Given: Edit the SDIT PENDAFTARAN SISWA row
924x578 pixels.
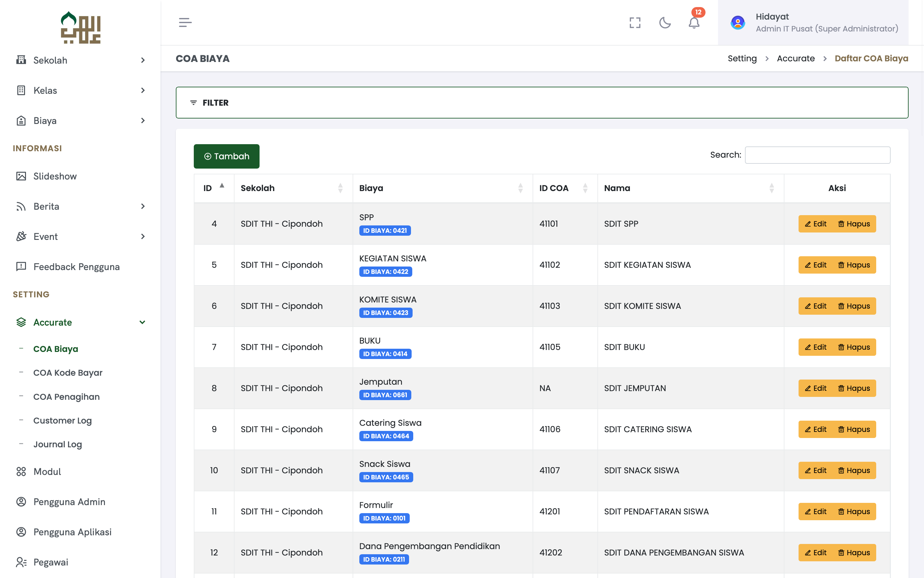Looking at the screenshot, I should coord(816,512).
